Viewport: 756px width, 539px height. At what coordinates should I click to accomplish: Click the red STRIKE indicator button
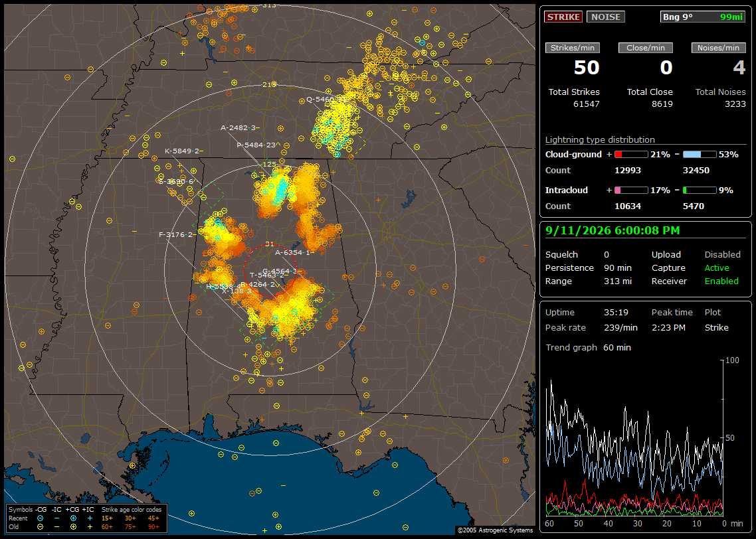click(563, 17)
